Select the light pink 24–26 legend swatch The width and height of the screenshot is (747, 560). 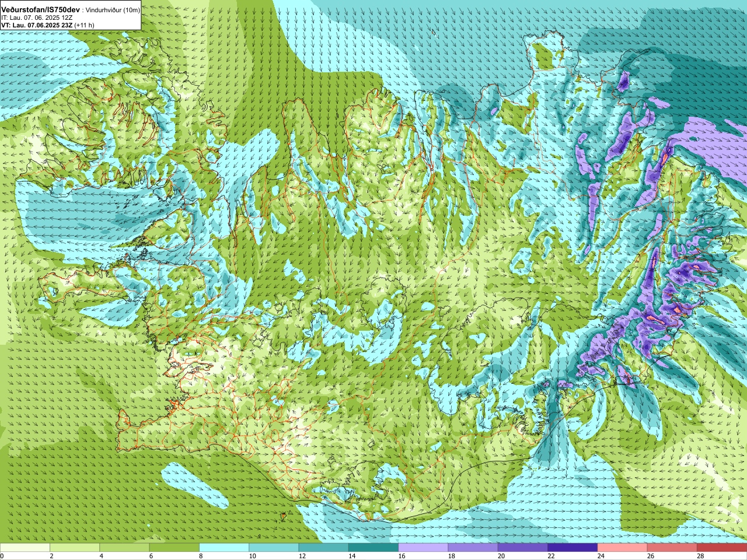[623, 548]
